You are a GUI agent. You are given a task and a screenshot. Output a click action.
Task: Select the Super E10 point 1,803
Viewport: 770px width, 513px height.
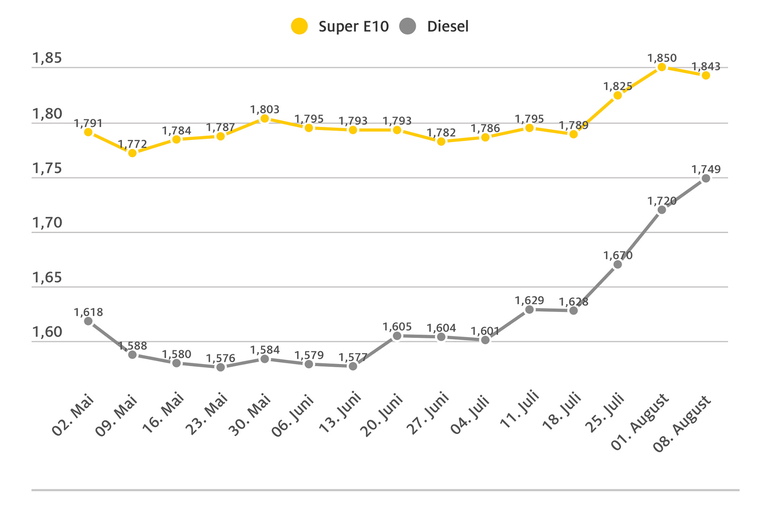264,118
